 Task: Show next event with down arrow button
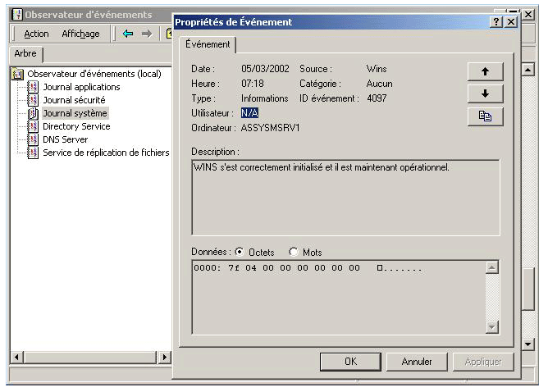(485, 93)
